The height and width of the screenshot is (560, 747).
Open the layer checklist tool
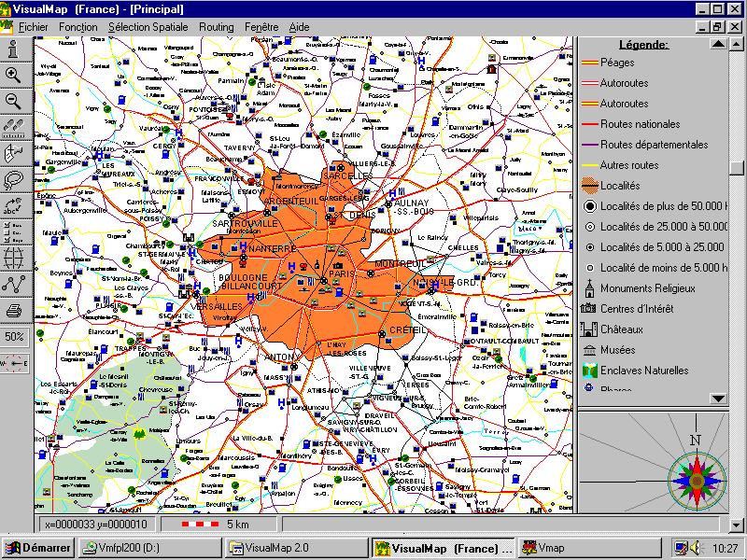(14, 231)
